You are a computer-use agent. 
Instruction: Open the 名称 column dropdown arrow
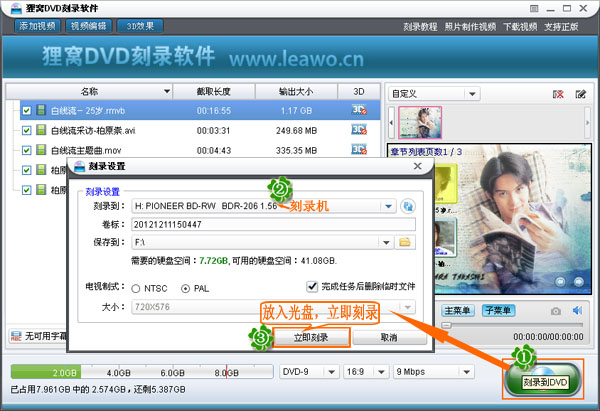[167, 91]
